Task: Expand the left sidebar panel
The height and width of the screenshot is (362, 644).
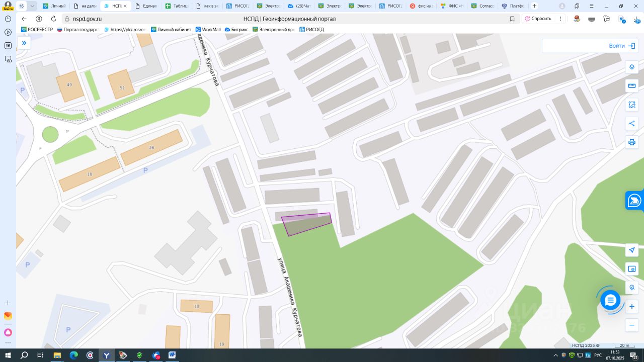Action: pyautogui.click(x=24, y=43)
